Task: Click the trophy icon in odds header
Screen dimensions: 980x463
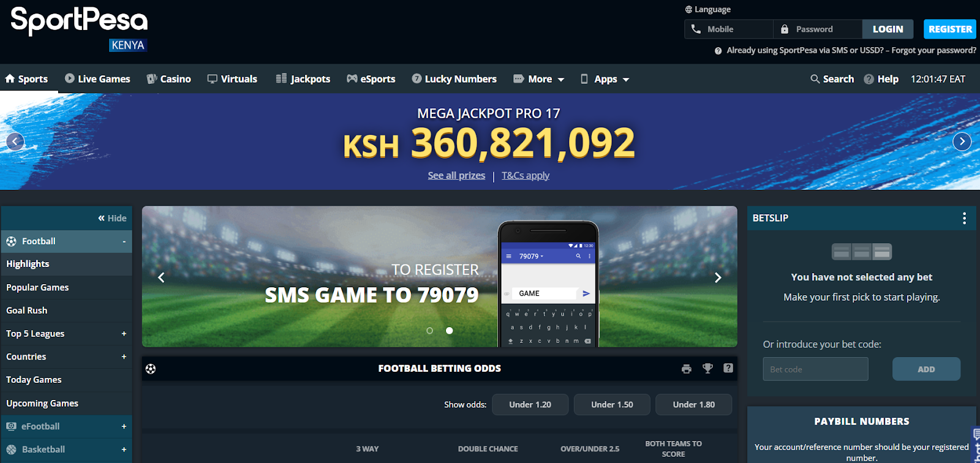Action: 707,368
